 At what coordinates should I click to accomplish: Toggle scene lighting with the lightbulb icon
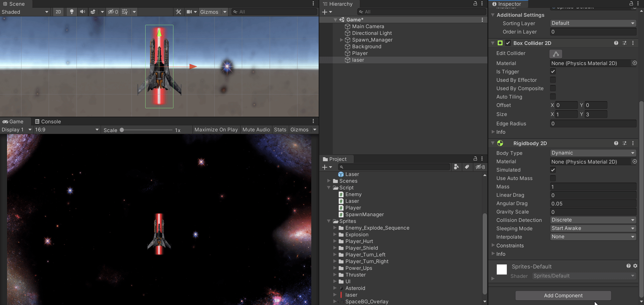pyautogui.click(x=71, y=12)
